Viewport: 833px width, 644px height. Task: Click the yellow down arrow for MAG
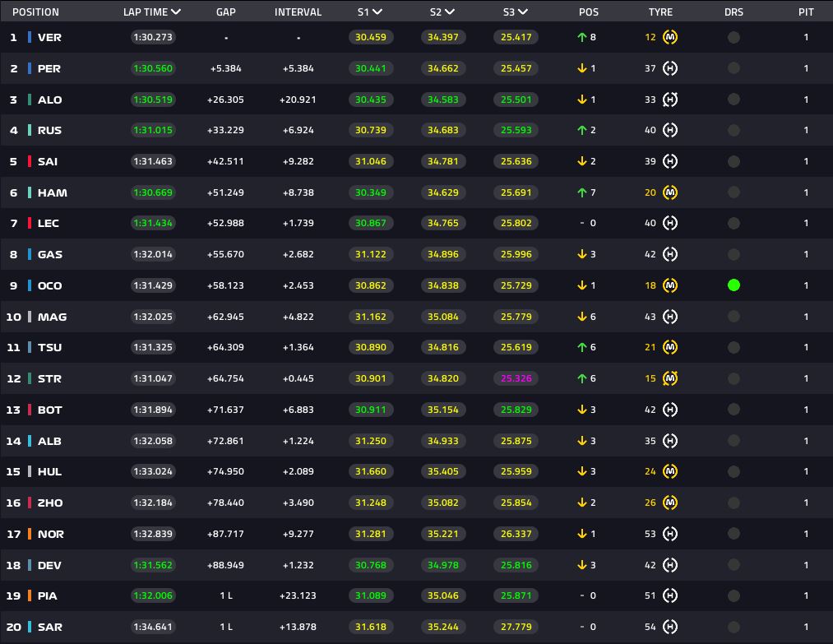coord(581,317)
